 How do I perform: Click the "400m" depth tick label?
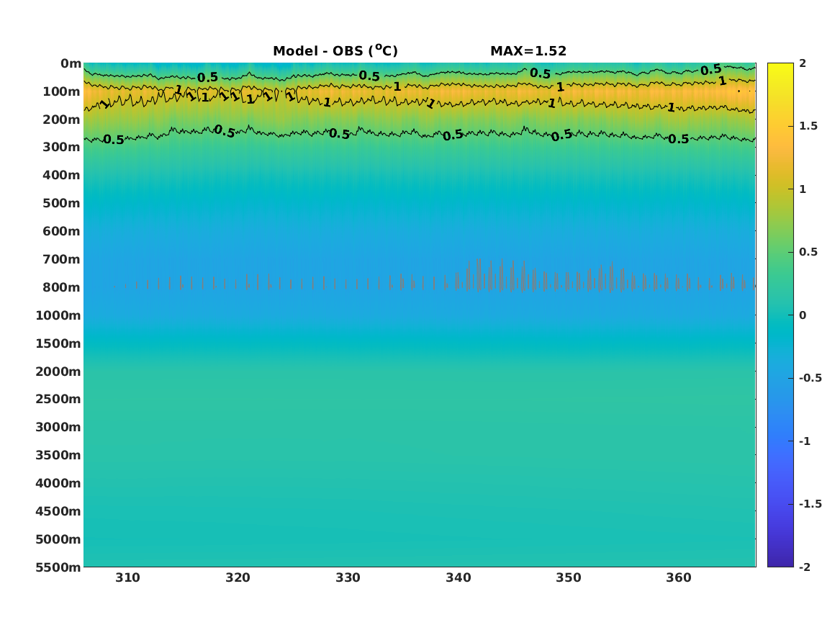[x=62, y=175]
